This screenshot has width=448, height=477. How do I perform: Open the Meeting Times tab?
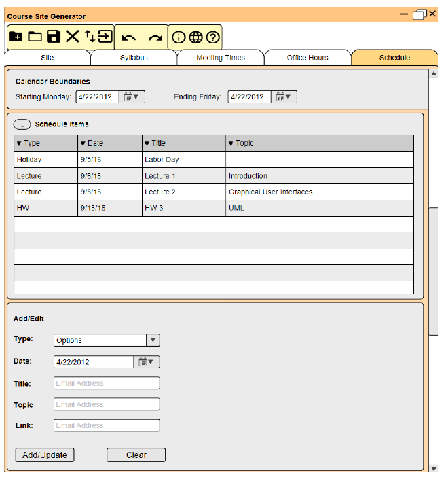coord(221,58)
